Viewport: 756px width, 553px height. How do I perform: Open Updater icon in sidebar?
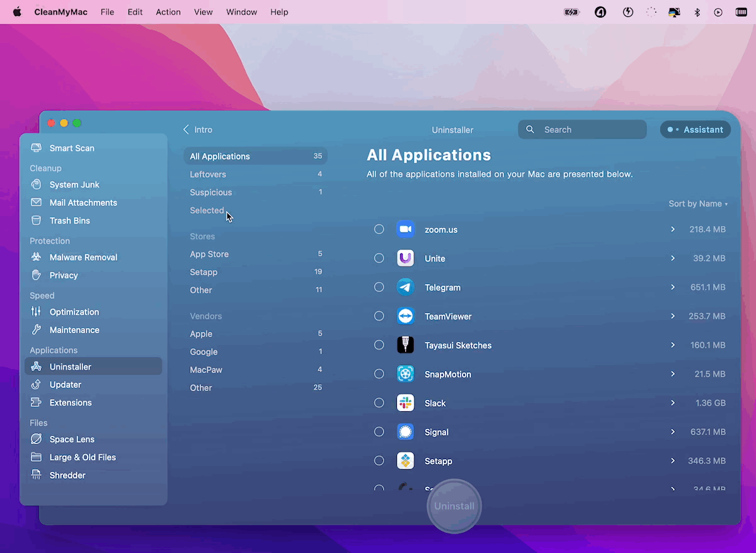pos(37,385)
